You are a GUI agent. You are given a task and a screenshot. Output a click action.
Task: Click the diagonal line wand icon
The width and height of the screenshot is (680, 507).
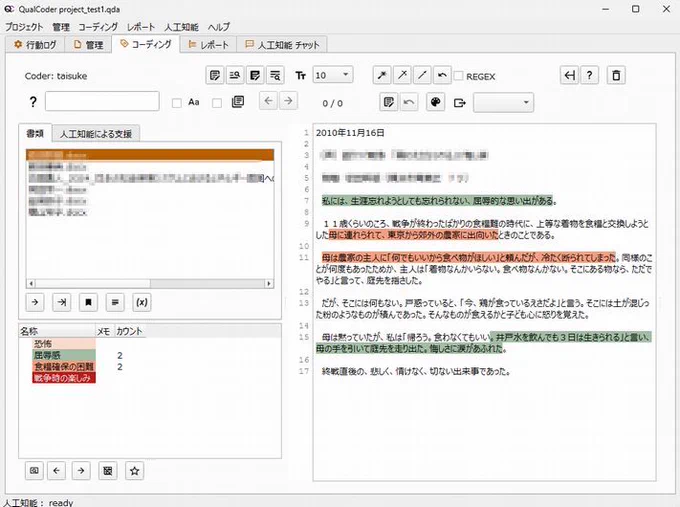click(422, 75)
